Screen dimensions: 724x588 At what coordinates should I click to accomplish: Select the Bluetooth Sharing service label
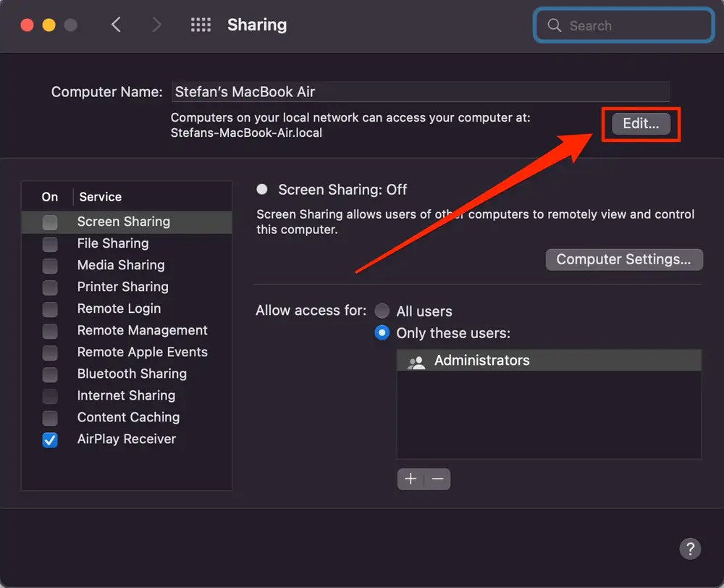coord(132,374)
